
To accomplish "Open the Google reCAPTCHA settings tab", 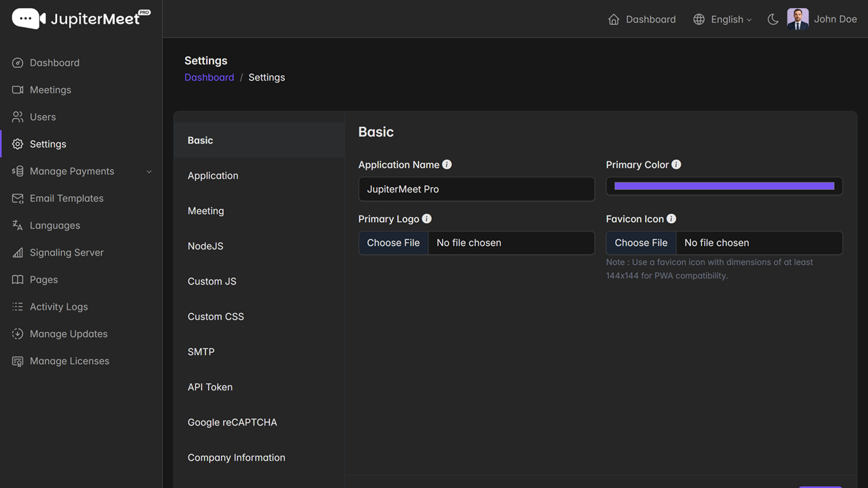I will click(233, 422).
